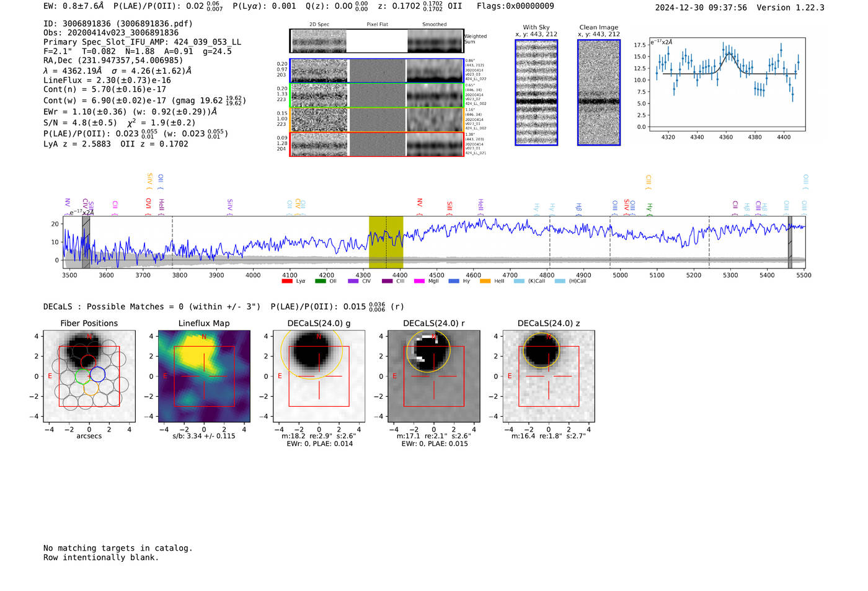The height and width of the screenshot is (591, 868).
Task: Click the m:16.4 re:1.8" caption under z image
Action: click(x=549, y=436)
